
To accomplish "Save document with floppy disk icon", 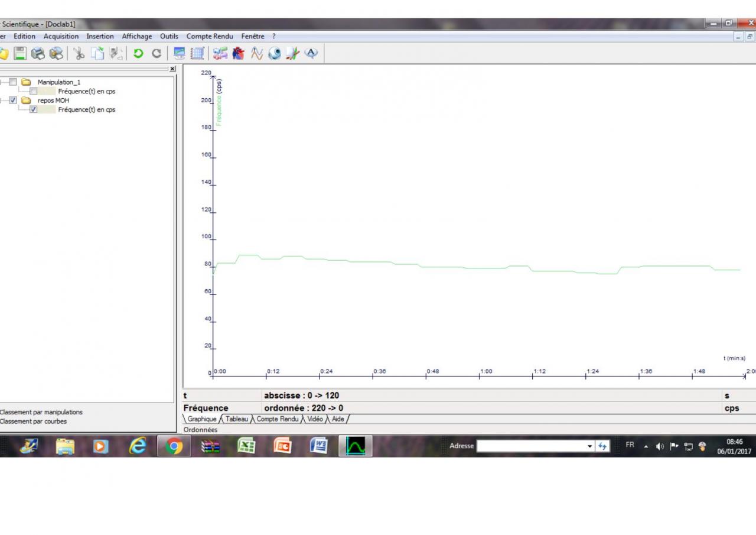I will [x=21, y=54].
